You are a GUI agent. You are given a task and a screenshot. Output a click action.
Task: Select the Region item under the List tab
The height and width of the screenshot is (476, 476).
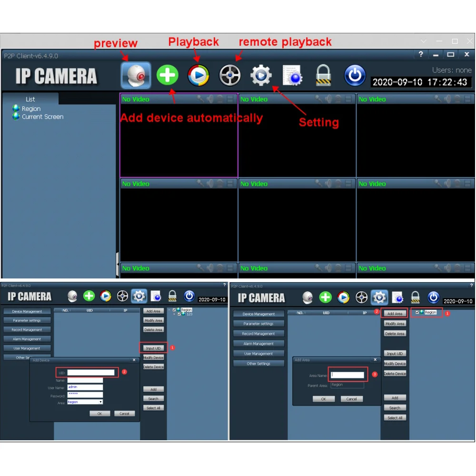31,109
